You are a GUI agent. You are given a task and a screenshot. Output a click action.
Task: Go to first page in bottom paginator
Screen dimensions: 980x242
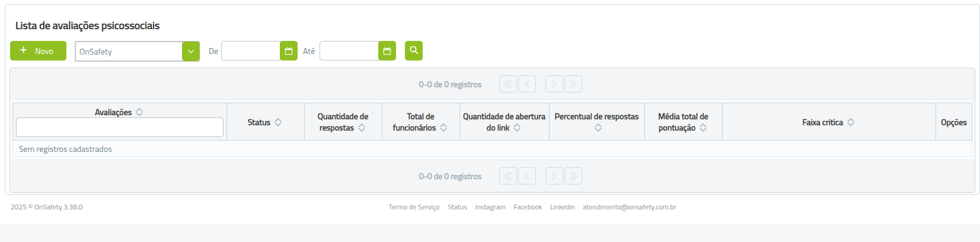508,176
